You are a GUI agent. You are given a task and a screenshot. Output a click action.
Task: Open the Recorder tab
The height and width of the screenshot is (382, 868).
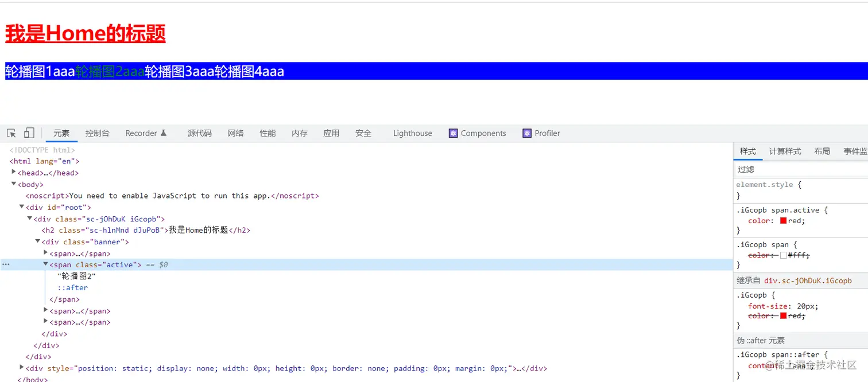141,133
